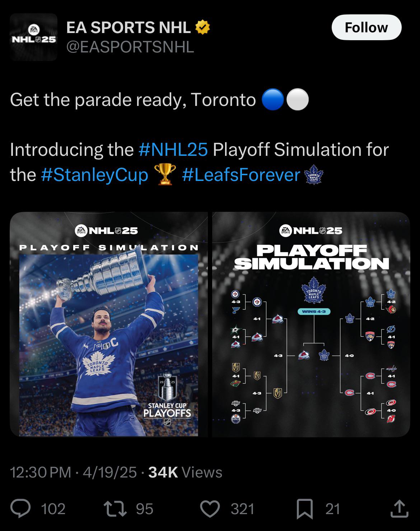
Task: Open the Stanley Cup player image
Action: pos(109,324)
